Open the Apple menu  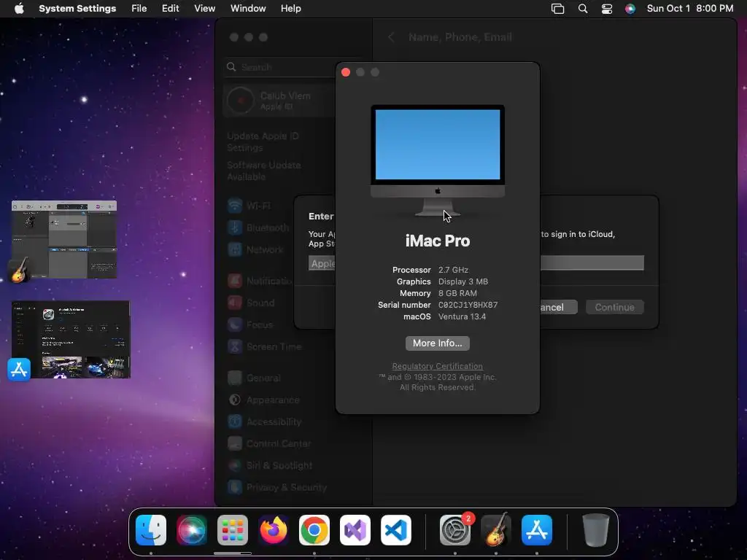click(x=19, y=9)
